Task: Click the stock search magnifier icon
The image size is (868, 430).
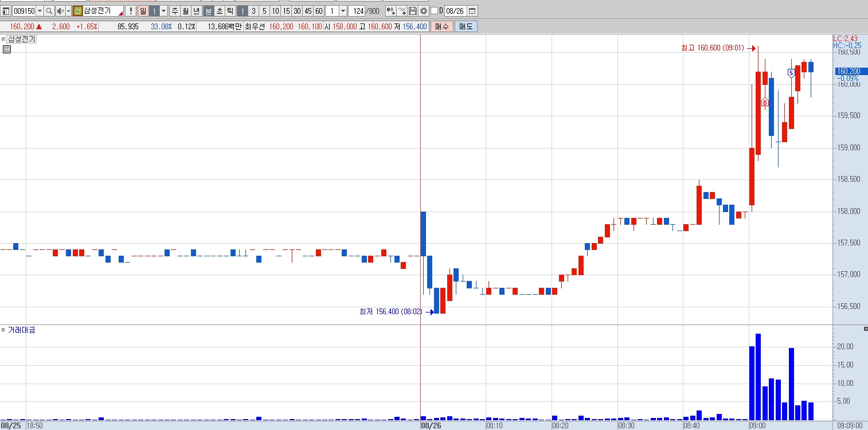Action: (x=49, y=11)
